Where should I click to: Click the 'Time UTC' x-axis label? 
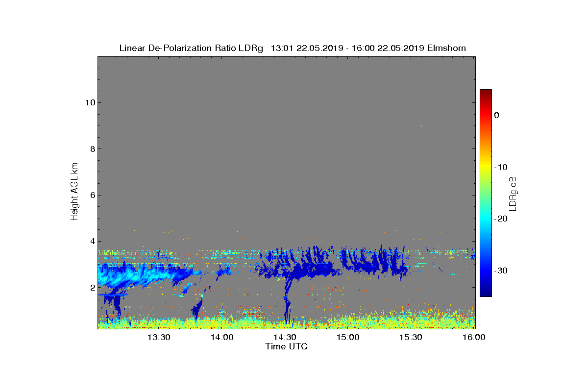(286, 346)
